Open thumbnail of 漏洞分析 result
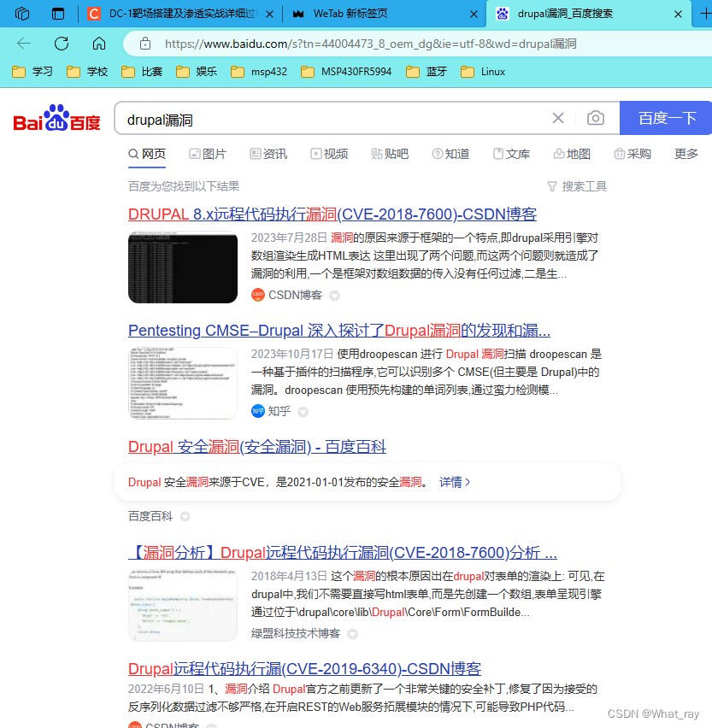This screenshot has height=728, width=712. click(x=183, y=606)
